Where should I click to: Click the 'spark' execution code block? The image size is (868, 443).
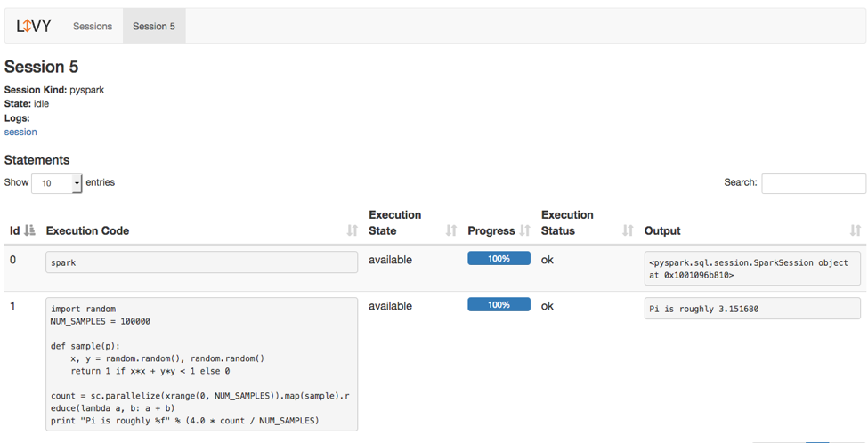click(201, 262)
